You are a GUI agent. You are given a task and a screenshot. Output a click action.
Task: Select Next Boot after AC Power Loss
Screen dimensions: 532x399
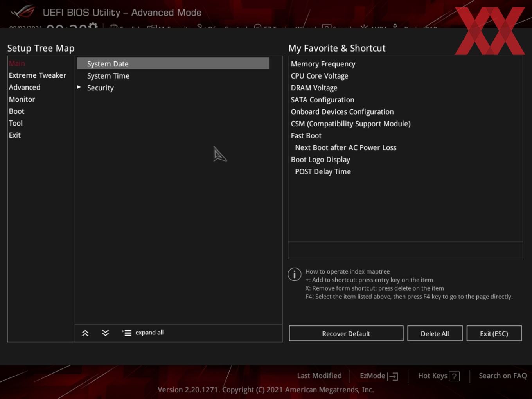point(346,147)
